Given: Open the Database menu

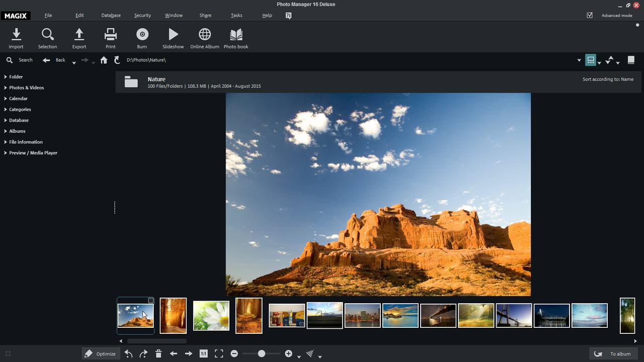Looking at the screenshot, I should point(111,15).
